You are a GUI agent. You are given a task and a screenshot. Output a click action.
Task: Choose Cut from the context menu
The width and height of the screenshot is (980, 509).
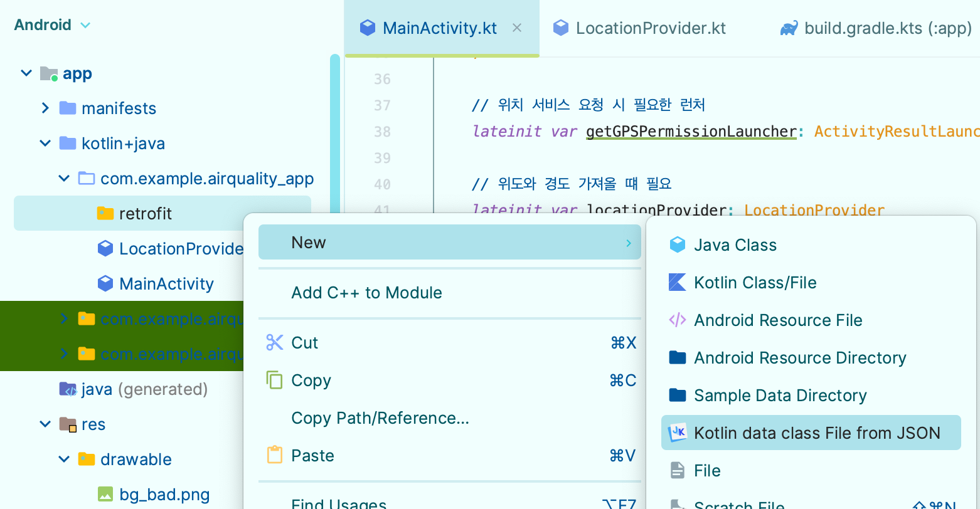(x=450, y=343)
